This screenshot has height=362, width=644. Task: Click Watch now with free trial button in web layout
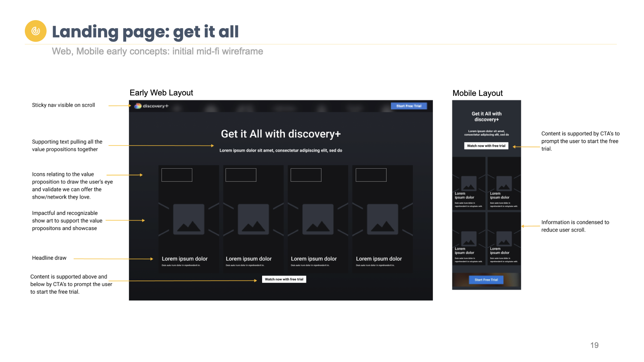tap(284, 279)
